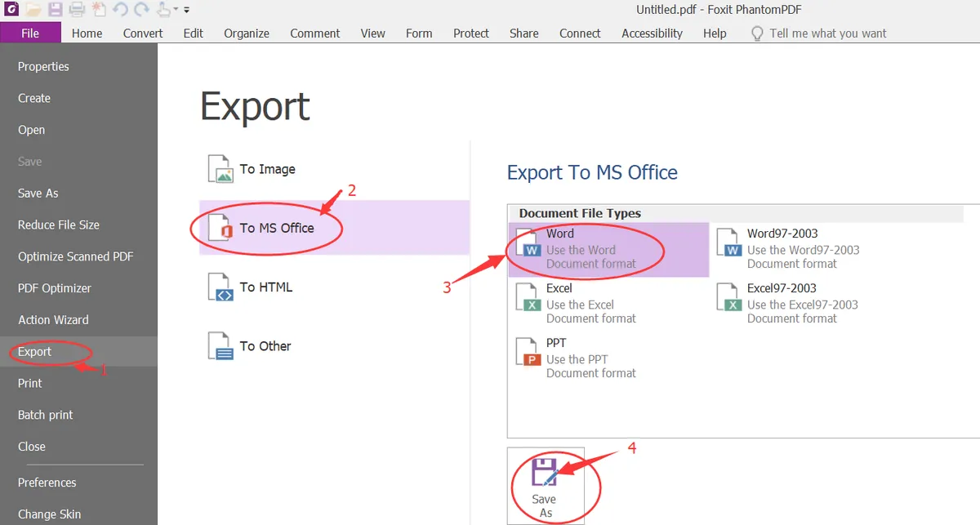Switch to the View ribbon tab
This screenshot has height=525, width=980.
point(373,33)
